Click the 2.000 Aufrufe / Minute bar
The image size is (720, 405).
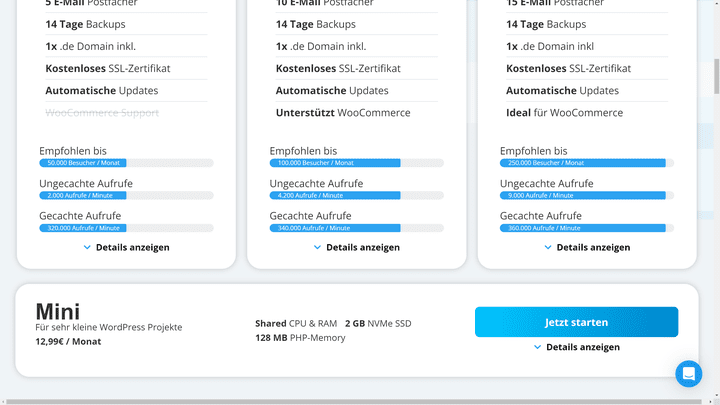point(126,196)
